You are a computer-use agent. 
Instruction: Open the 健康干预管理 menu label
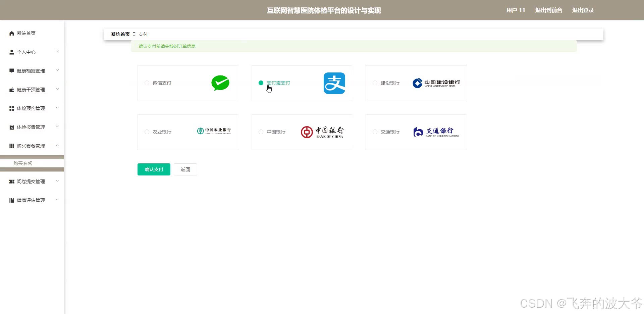31,90
